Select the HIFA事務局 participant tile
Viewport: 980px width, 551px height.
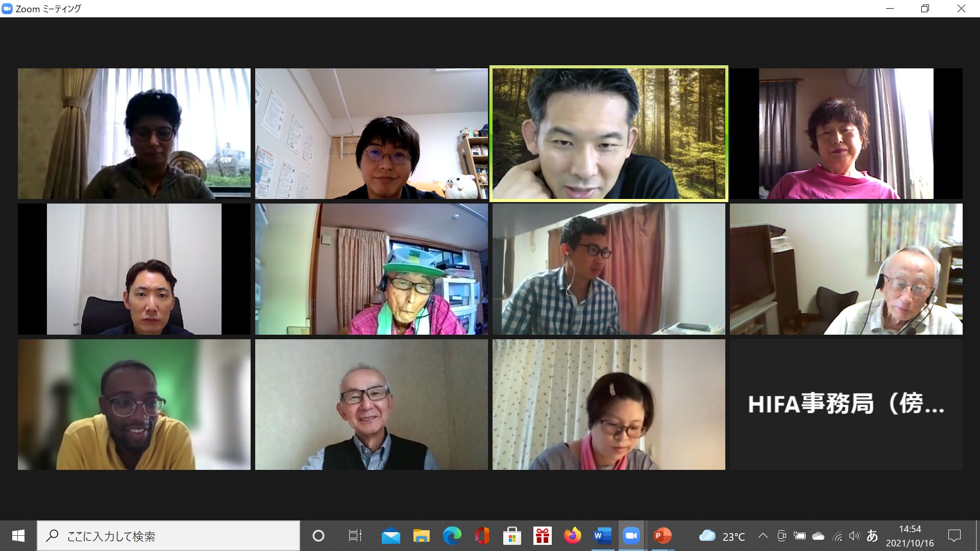[x=846, y=405]
